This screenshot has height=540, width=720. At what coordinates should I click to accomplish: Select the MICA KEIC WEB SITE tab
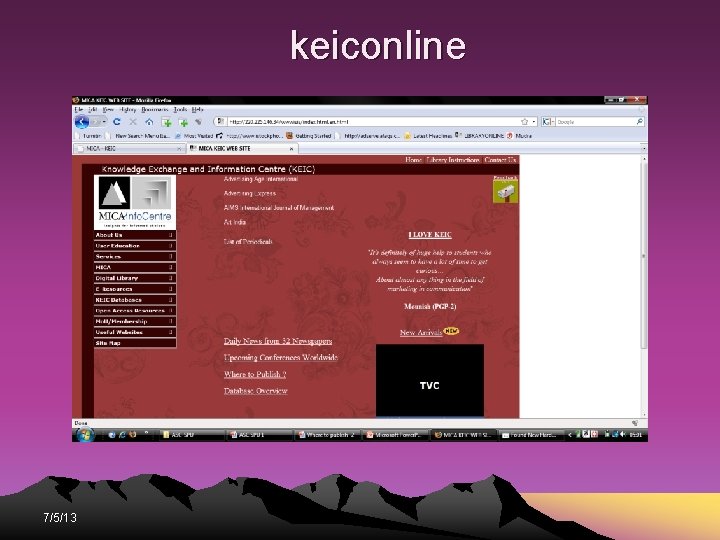tap(242, 148)
